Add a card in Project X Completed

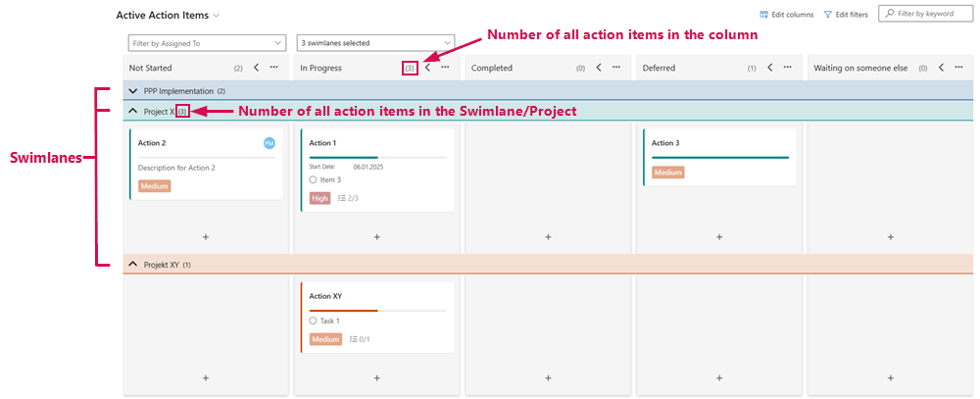coord(548,236)
